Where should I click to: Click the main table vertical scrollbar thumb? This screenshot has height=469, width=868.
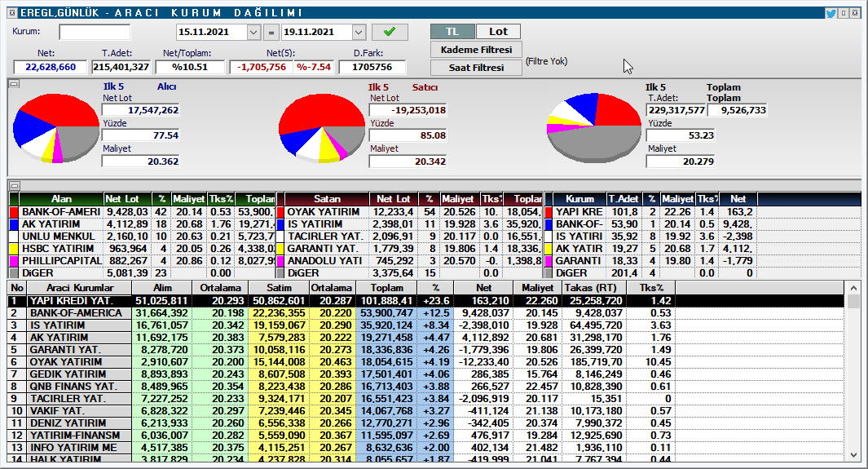tap(853, 302)
